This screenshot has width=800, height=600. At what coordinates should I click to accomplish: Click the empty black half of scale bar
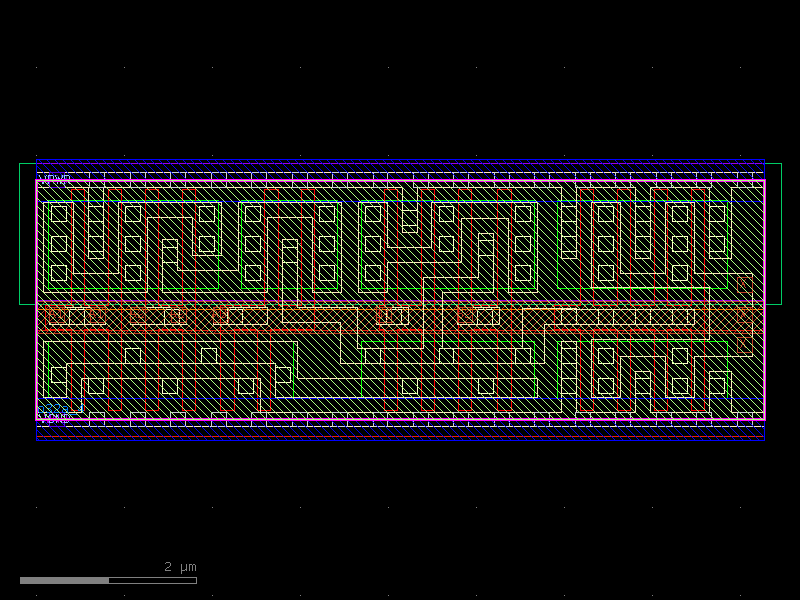click(x=152, y=580)
